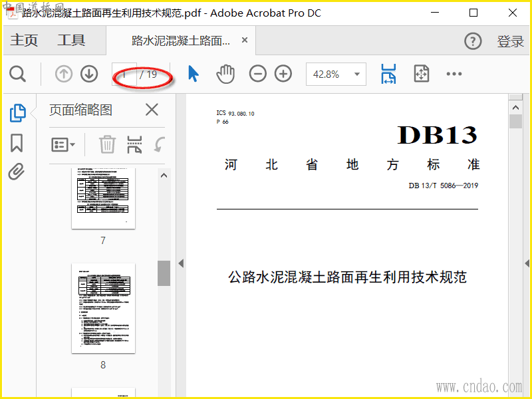Select the page 8 thumbnail
The height and width of the screenshot is (399, 532).
click(104, 308)
